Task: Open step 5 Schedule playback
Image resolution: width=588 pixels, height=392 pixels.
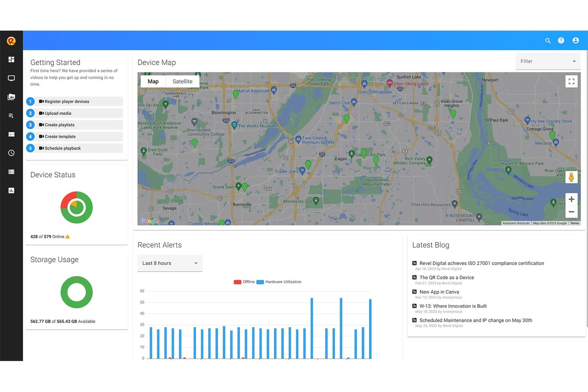Action: click(x=74, y=148)
